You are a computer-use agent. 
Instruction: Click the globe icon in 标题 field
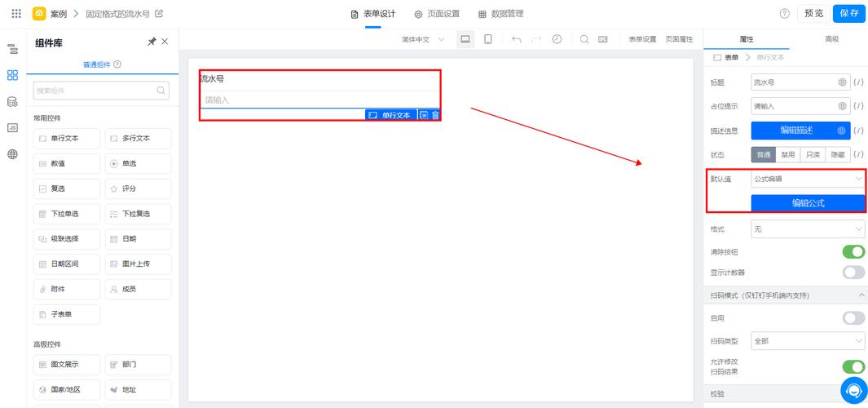[x=842, y=82]
